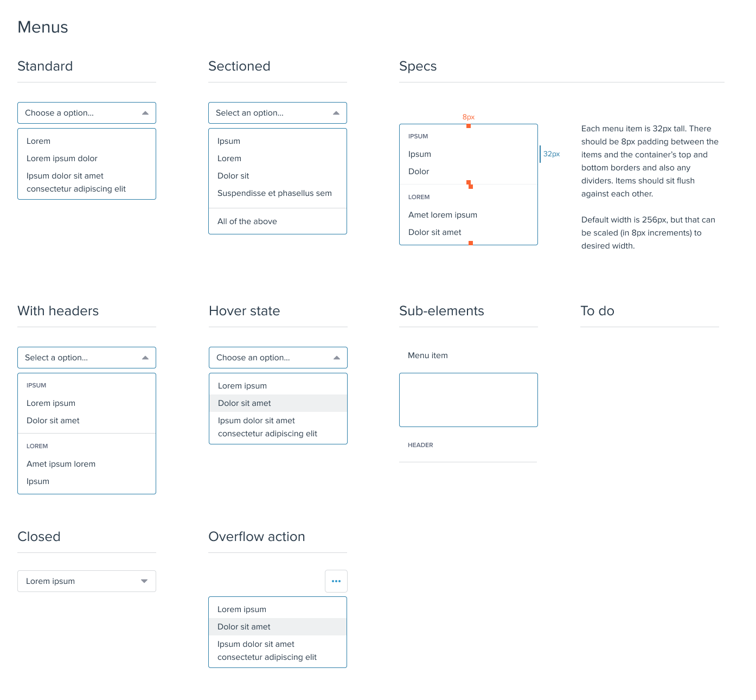Image resolution: width=756 pixels, height=700 pixels.
Task: Expand the closed 'Lorem ipsum' dropdown
Action: (87, 581)
